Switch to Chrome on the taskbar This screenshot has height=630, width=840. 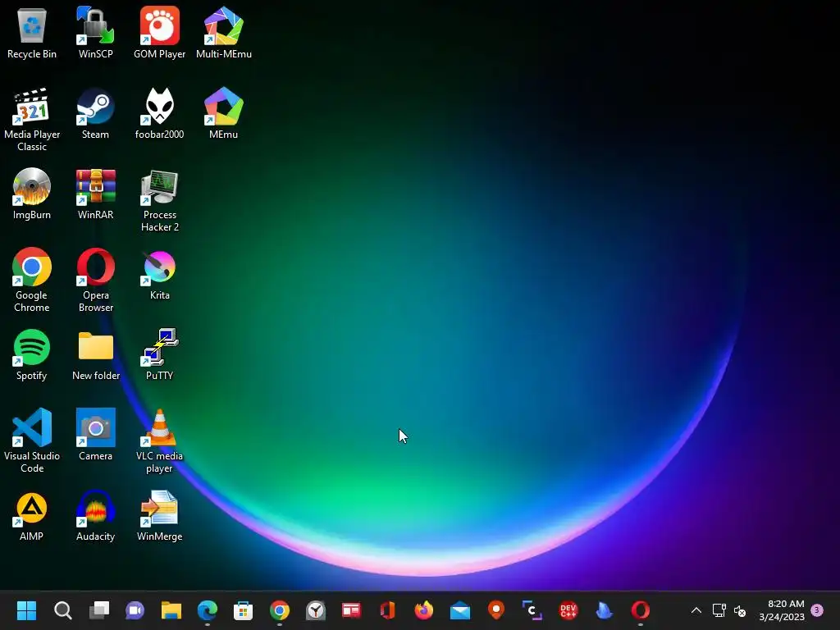(280, 610)
